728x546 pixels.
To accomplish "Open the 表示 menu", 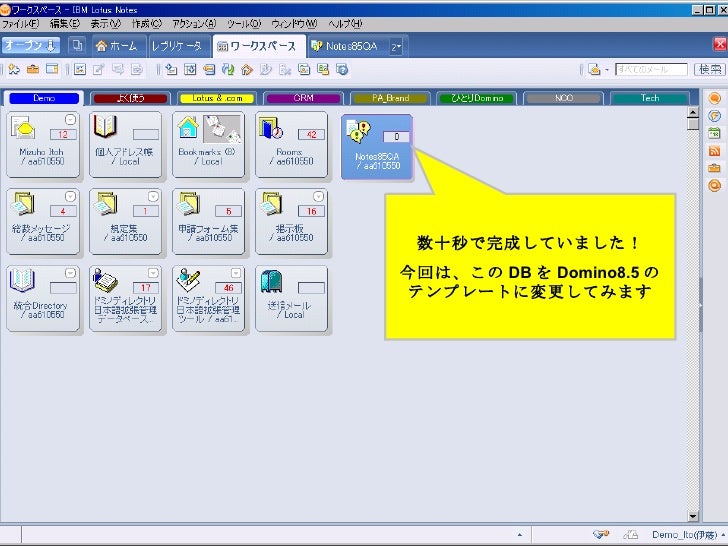I will click(105, 23).
